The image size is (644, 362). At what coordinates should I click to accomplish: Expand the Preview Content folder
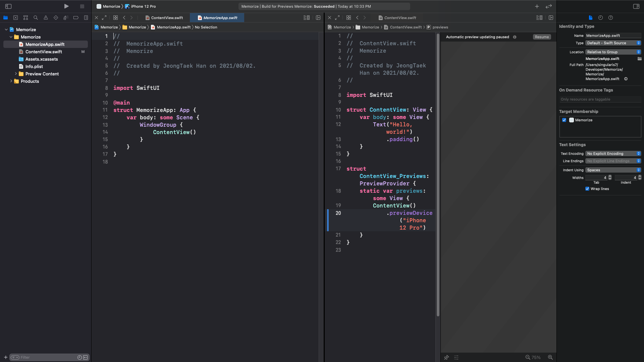point(16,74)
